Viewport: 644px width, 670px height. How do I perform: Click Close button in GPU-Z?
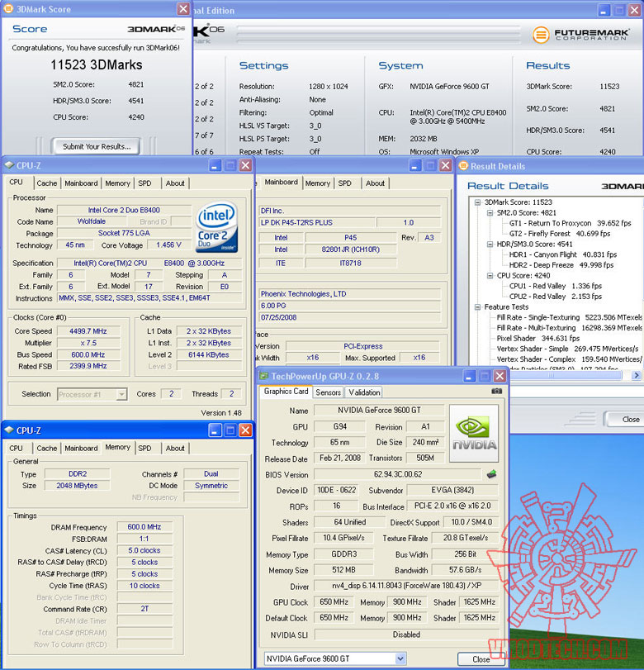pos(481,659)
